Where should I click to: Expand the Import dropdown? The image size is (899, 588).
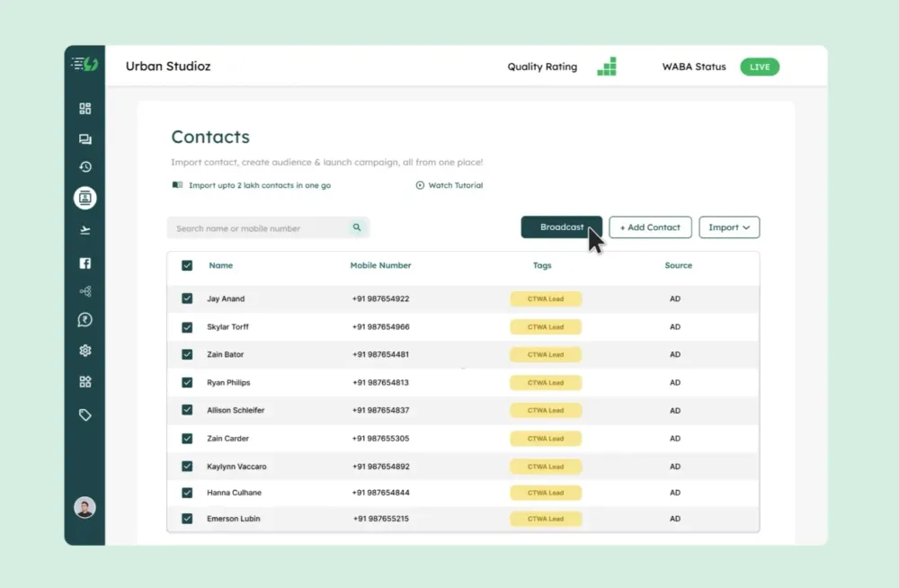729,227
